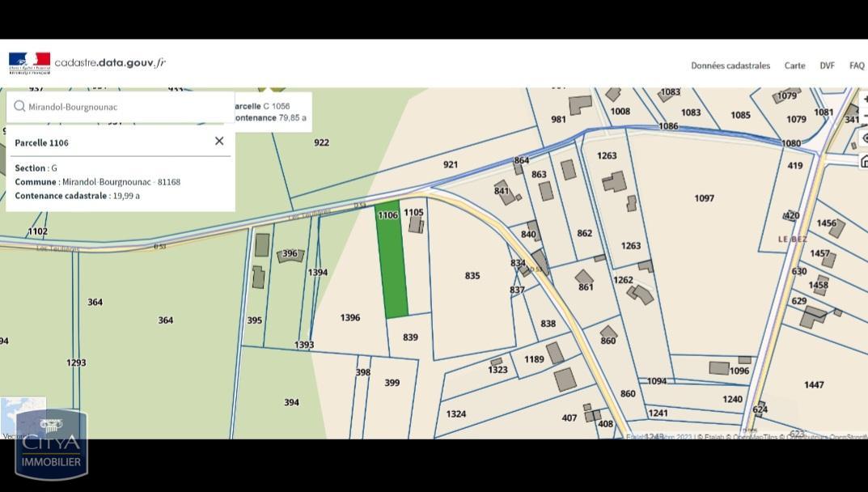Open the DVF menu item

[x=827, y=66]
